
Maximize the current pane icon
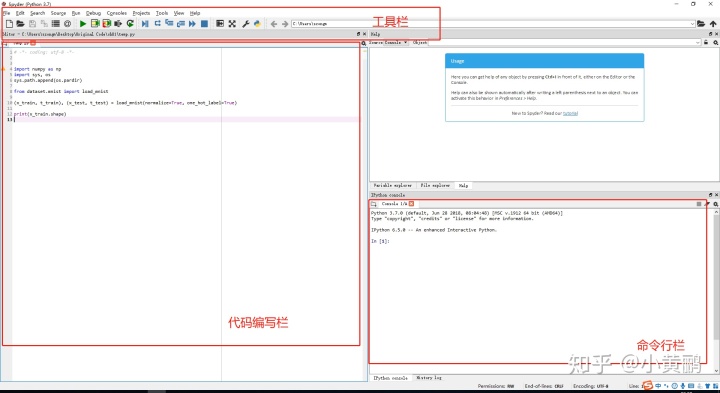click(220, 23)
